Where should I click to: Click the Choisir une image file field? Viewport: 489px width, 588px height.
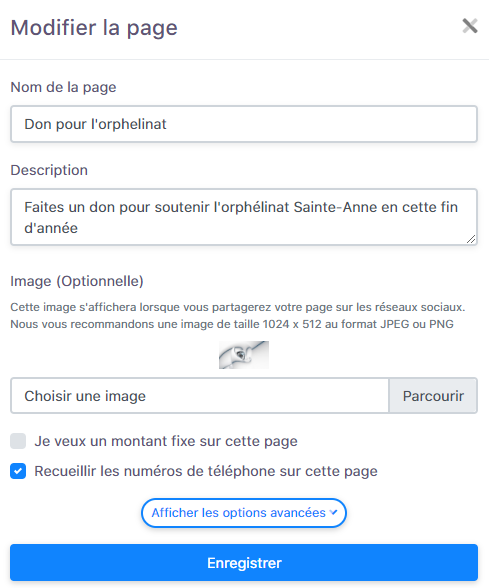pos(200,396)
